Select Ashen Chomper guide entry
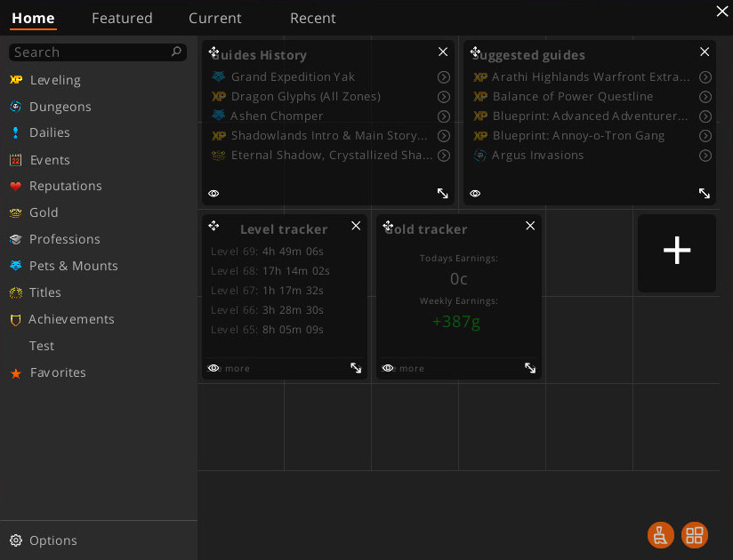The image size is (733, 560). click(x=277, y=116)
